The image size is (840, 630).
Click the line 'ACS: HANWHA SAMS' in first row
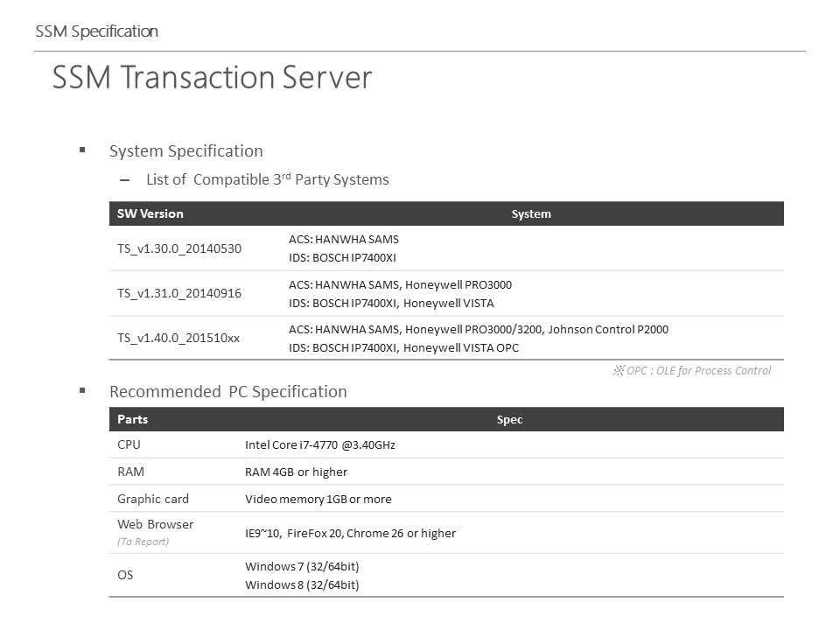344,240
